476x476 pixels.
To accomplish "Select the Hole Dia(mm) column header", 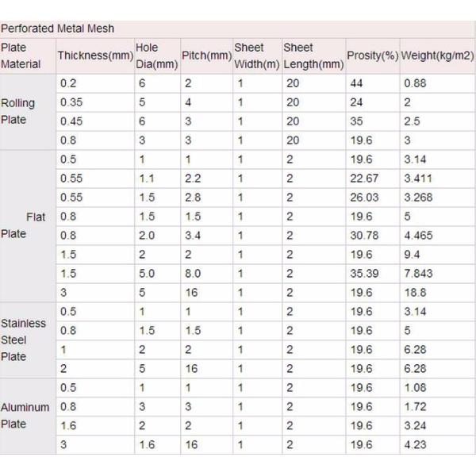I will point(156,56).
